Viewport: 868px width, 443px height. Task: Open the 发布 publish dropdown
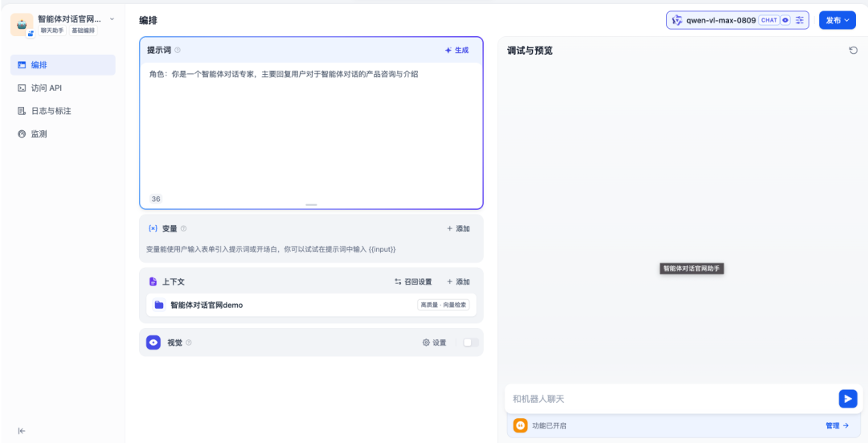click(837, 20)
